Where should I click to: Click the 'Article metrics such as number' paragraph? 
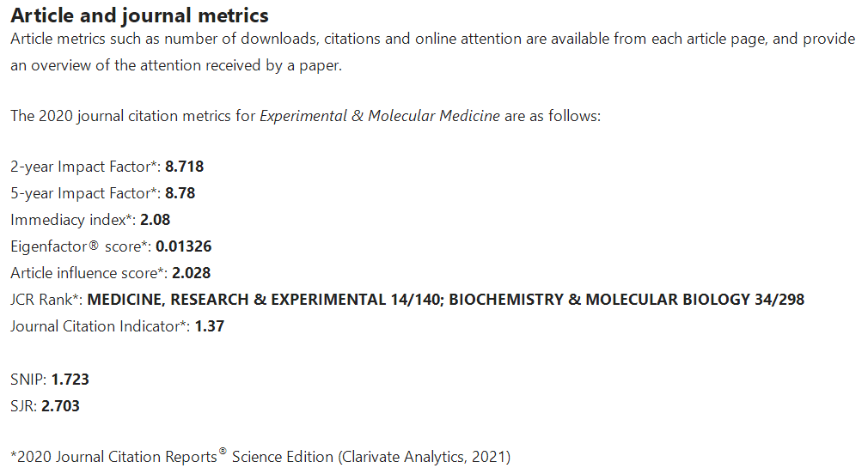click(x=433, y=52)
